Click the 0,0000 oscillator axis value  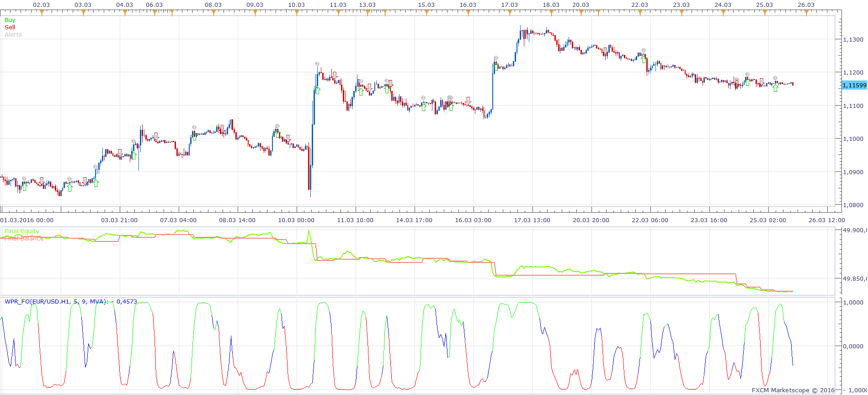point(853,347)
